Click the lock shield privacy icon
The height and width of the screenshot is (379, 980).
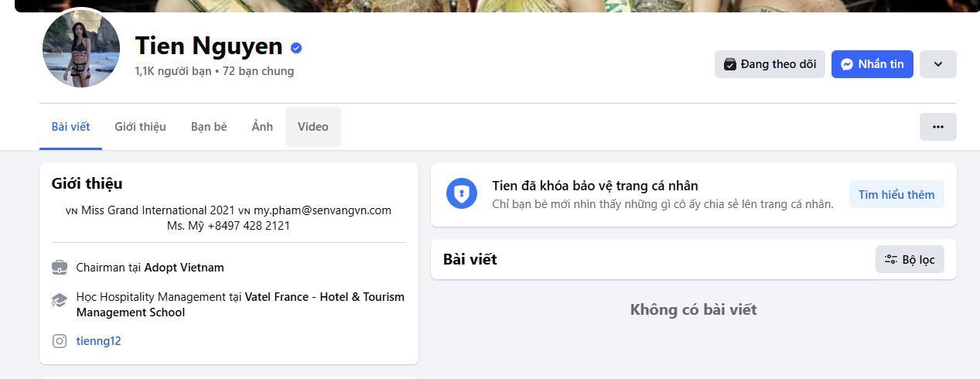pyautogui.click(x=461, y=193)
